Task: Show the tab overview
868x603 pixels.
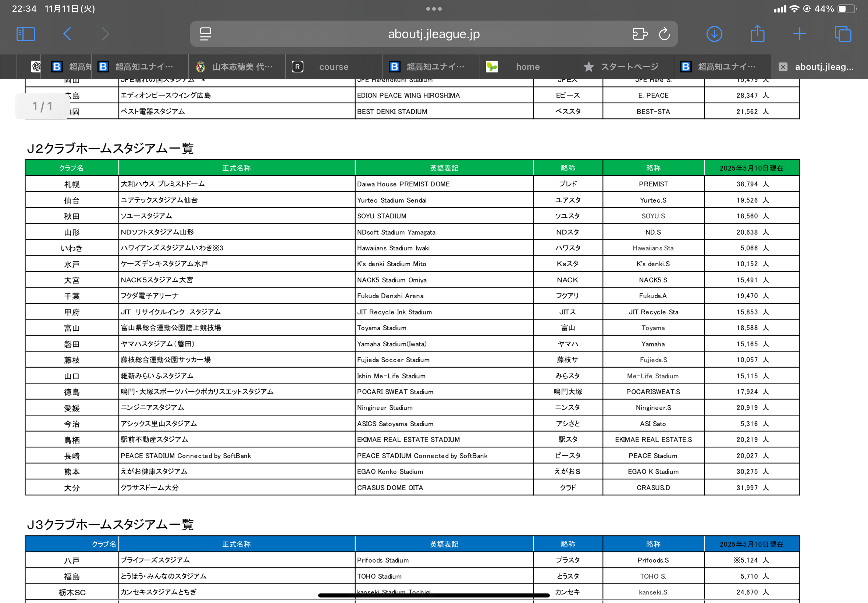Action: 842,34
